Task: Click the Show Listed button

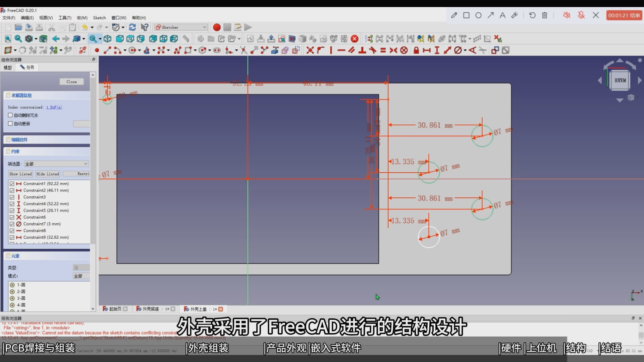Action: pyautogui.click(x=20, y=174)
